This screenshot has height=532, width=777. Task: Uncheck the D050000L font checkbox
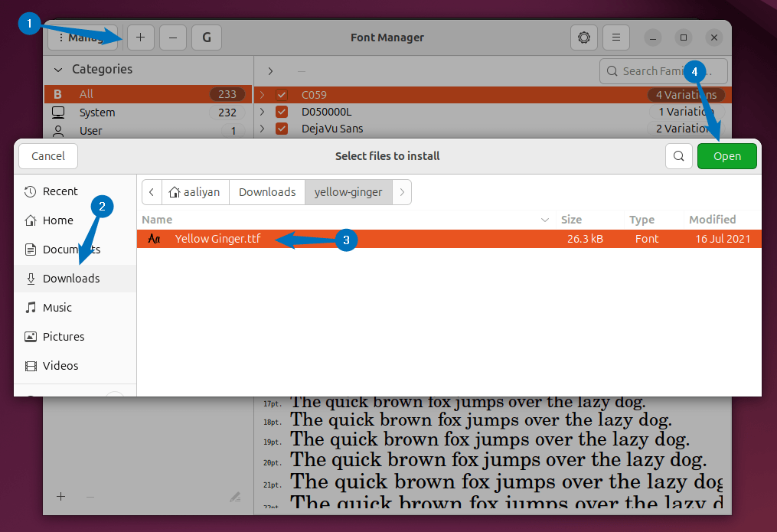click(x=282, y=111)
